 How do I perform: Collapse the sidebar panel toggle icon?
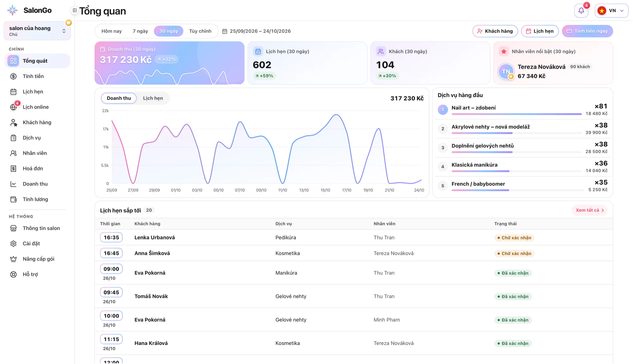[x=75, y=10]
